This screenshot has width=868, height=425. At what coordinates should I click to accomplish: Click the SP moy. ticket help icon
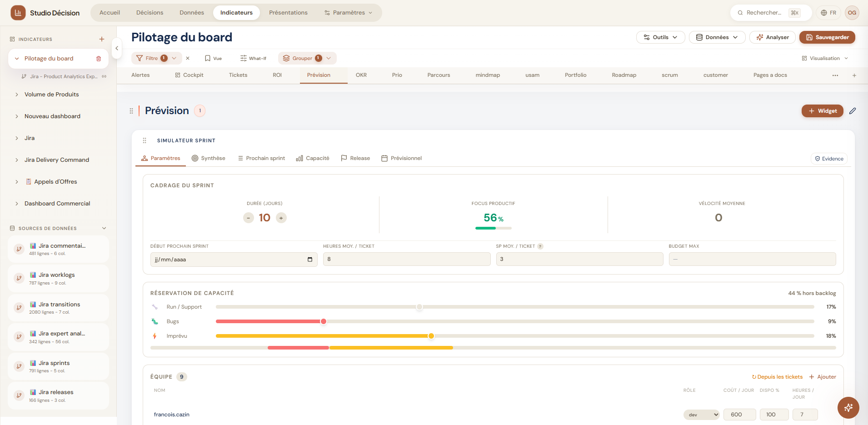point(540,246)
